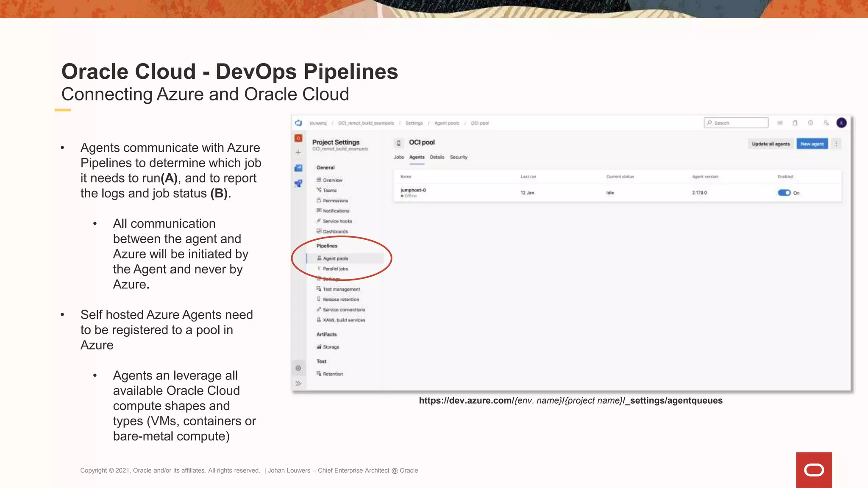Click the Name column header
This screenshot has width=868, height=488.
point(406,177)
